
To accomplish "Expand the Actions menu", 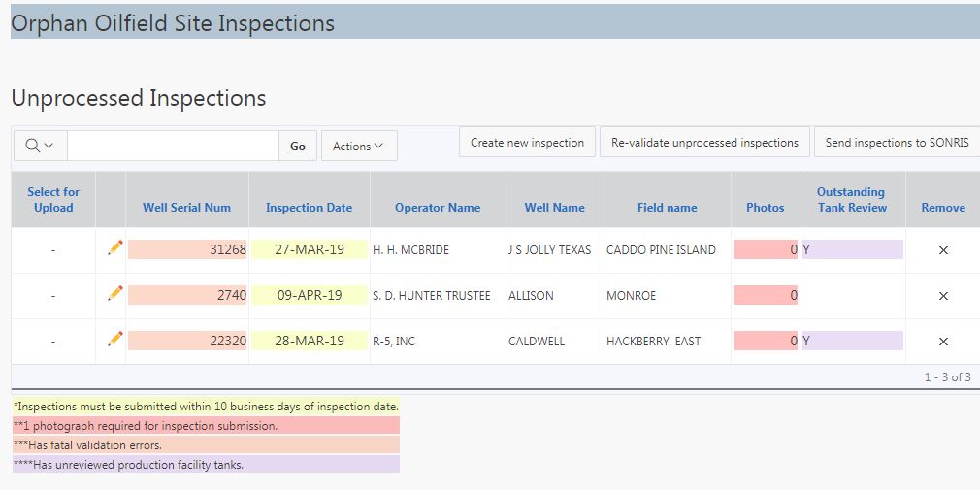I will click(x=358, y=147).
